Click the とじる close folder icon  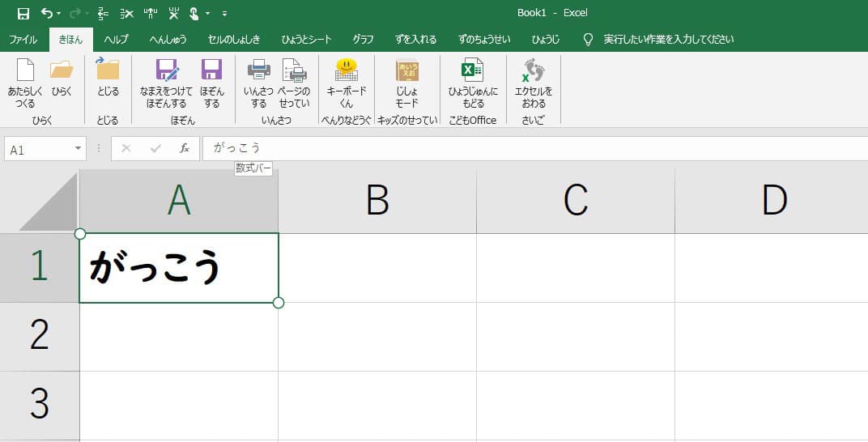(108, 69)
